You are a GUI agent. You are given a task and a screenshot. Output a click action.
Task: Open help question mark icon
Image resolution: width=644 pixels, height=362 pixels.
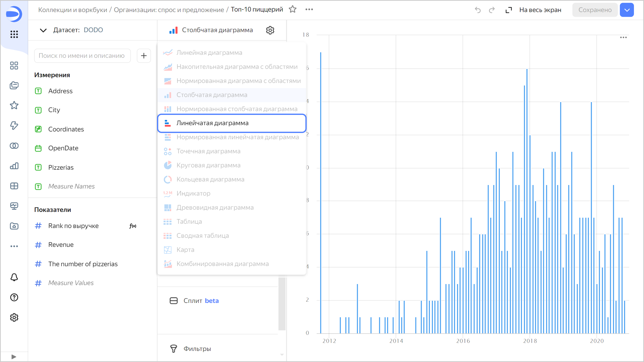click(x=14, y=297)
